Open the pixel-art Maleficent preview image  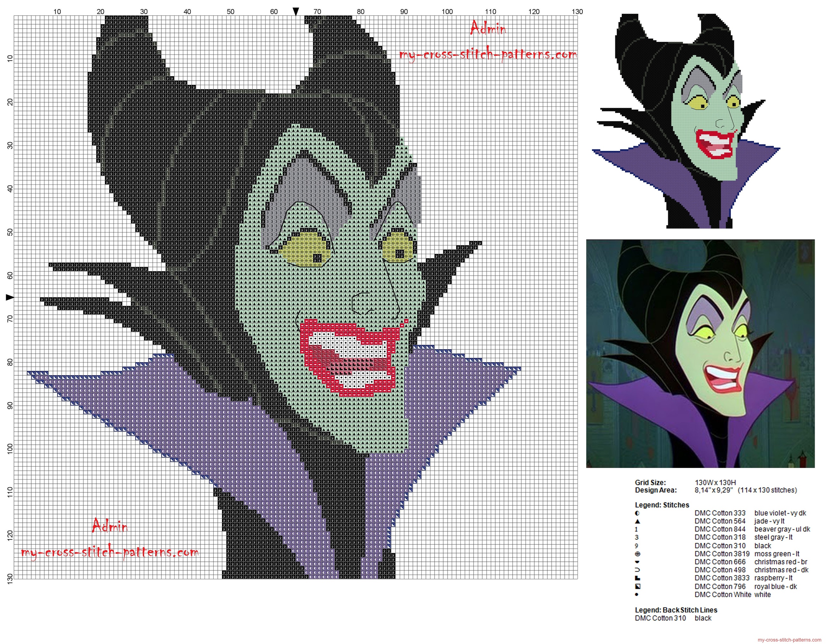[686, 121]
